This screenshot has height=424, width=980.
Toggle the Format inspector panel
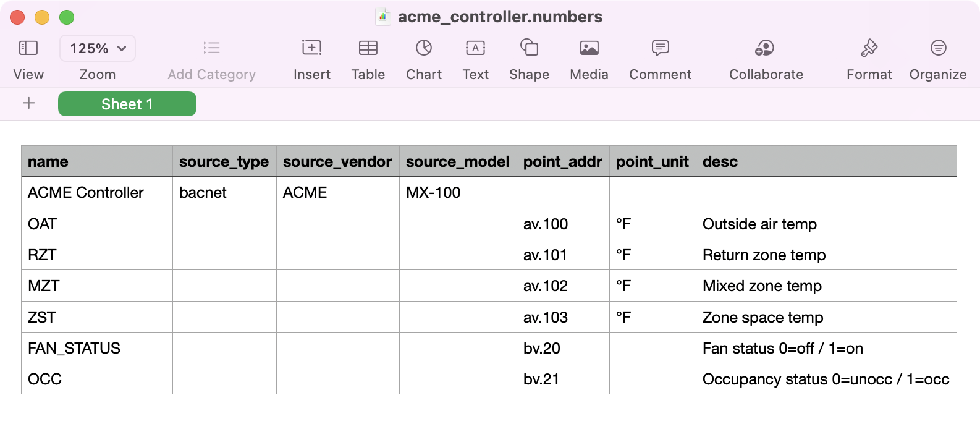[869, 48]
